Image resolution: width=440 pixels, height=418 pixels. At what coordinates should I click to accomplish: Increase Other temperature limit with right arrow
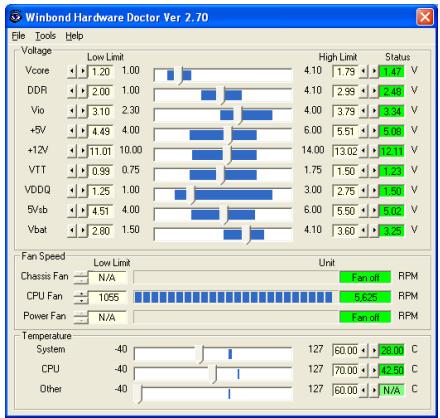tap(374, 390)
